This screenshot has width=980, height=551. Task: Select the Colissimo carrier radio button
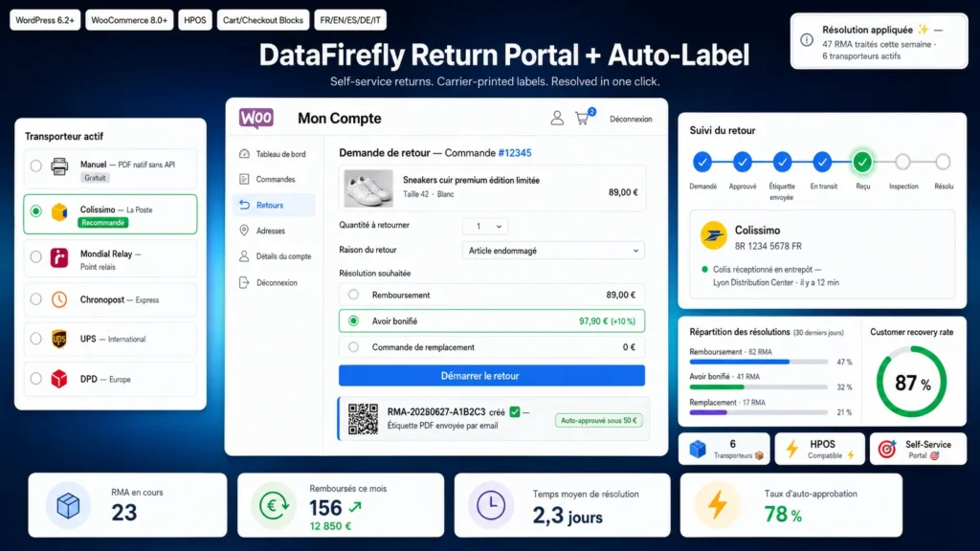[x=35, y=211]
